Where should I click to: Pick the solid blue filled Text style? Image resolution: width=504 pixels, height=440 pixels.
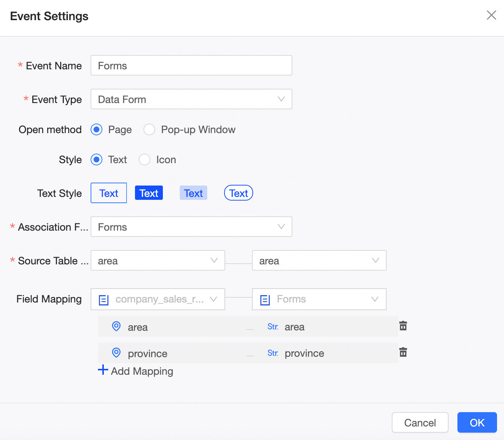[x=149, y=193]
